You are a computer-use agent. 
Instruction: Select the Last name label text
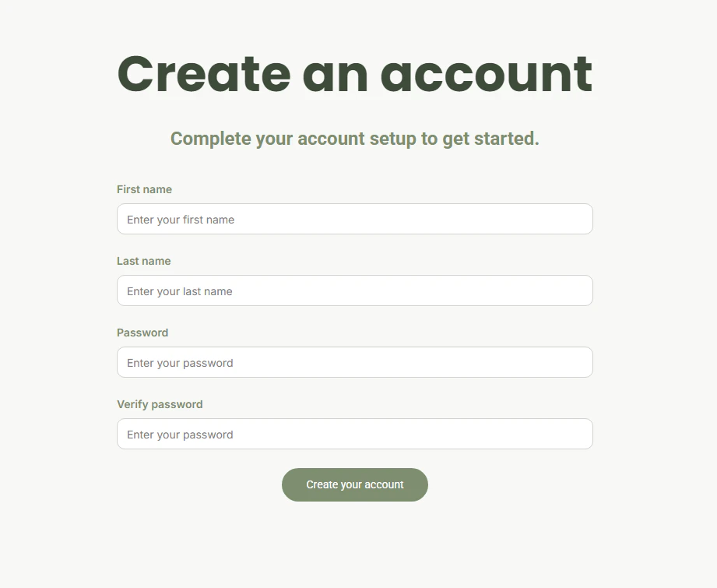click(x=143, y=261)
